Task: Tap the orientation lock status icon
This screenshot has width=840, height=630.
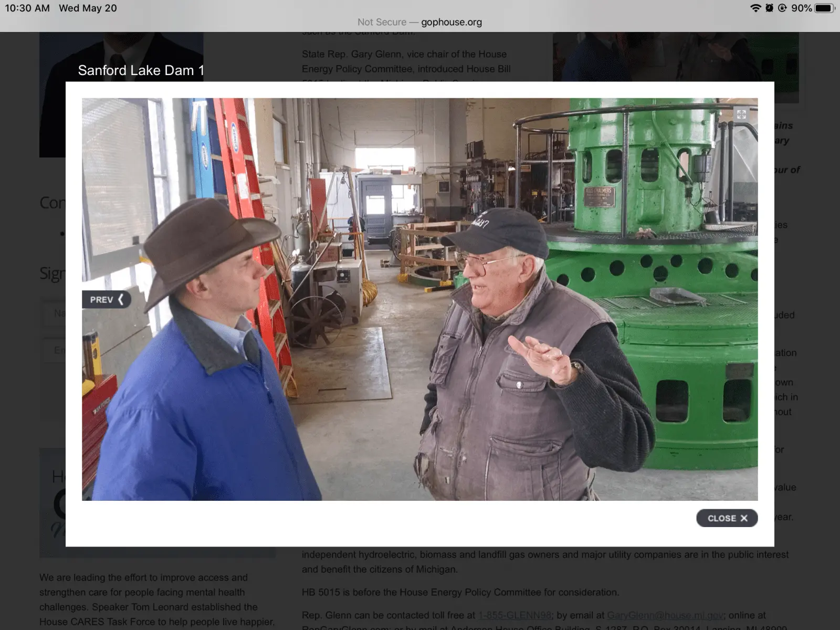Action: [x=782, y=8]
